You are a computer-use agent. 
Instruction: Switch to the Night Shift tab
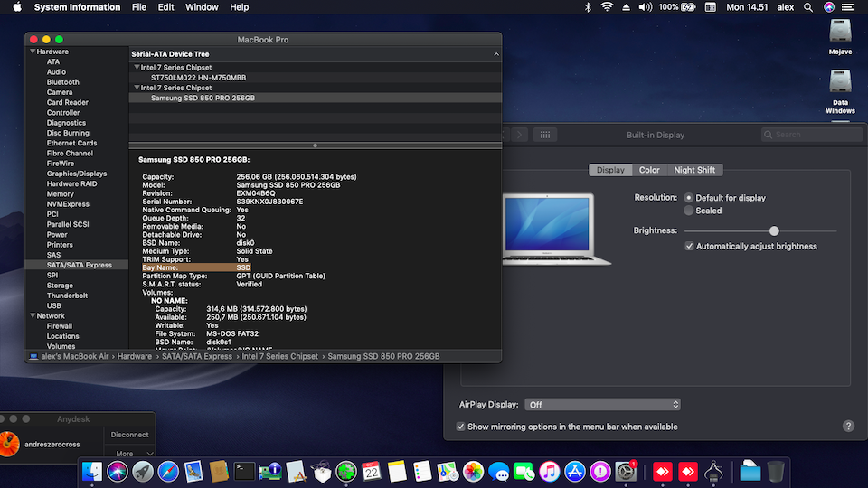693,170
